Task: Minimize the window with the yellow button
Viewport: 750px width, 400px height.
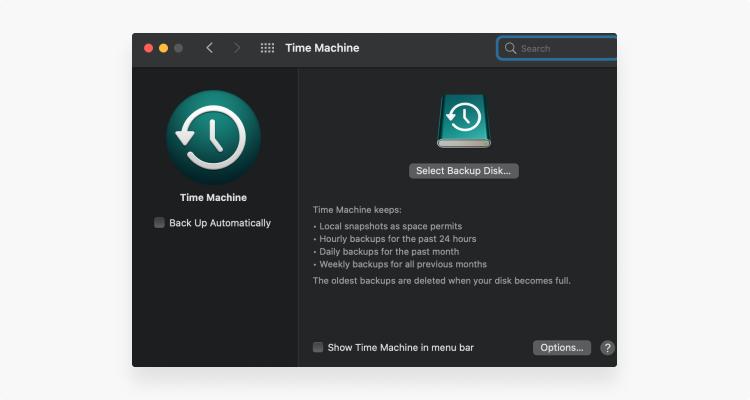Action: pyautogui.click(x=164, y=48)
